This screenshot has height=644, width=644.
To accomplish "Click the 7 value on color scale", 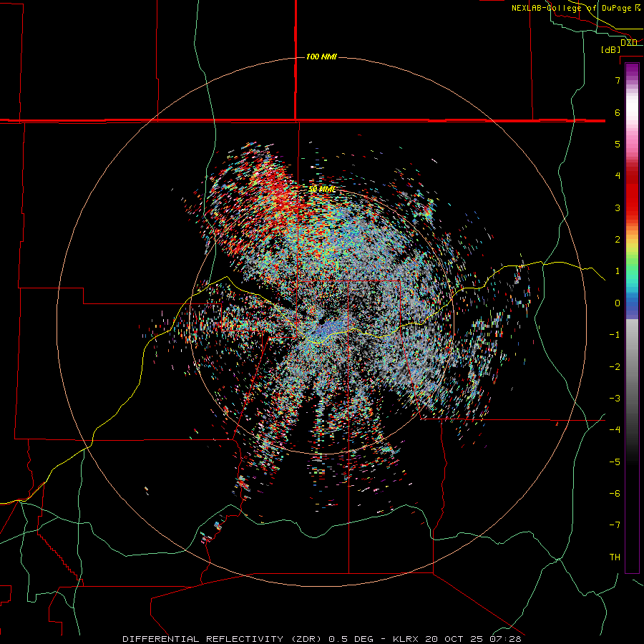I will pyautogui.click(x=618, y=80).
